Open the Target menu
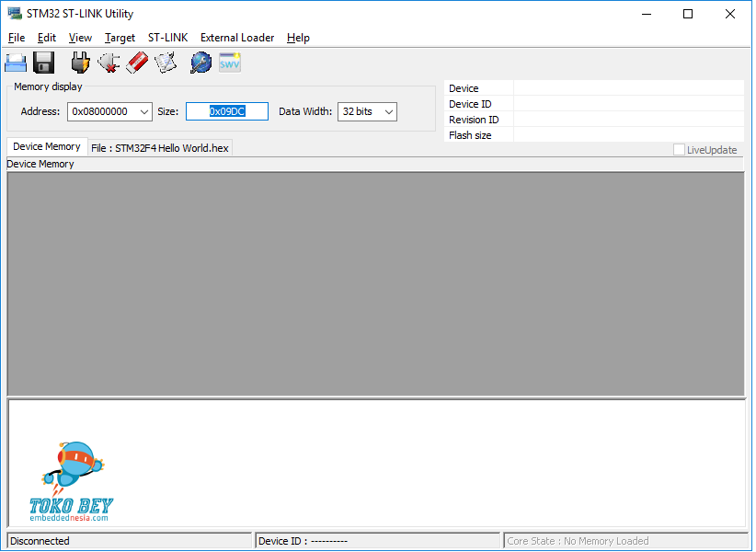This screenshot has width=756, height=552. click(120, 38)
